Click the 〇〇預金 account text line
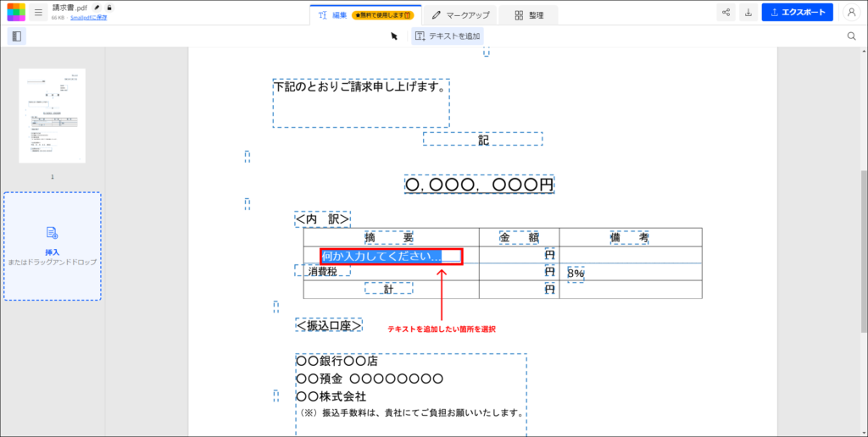Viewport: 868px width, 437px height. 370,379
